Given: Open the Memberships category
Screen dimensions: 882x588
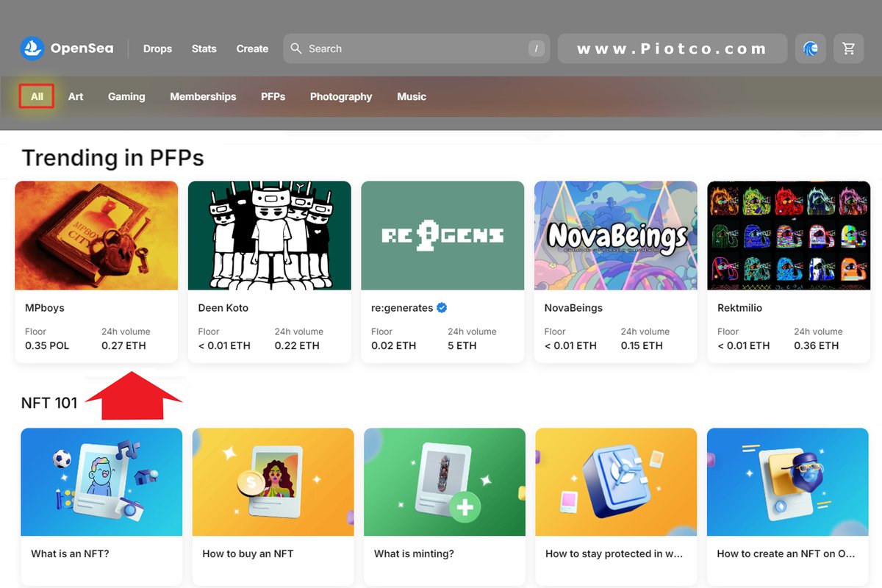Looking at the screenshot, I should pyautogui.click(x=202, y=96).
